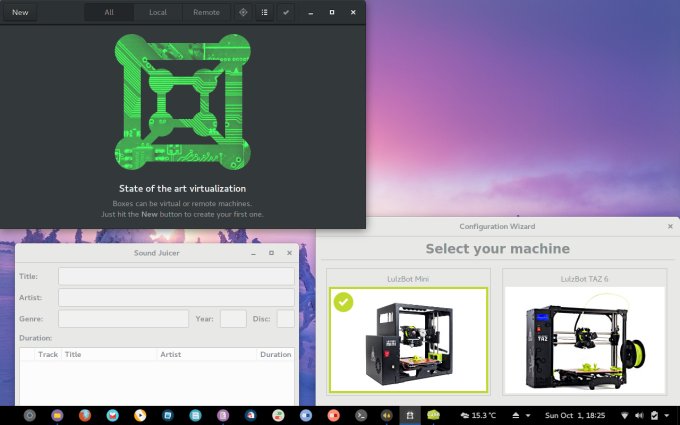This screenshot has width=680, height=425.
Task: Switch to the Local tab
Action: [158, 12]
